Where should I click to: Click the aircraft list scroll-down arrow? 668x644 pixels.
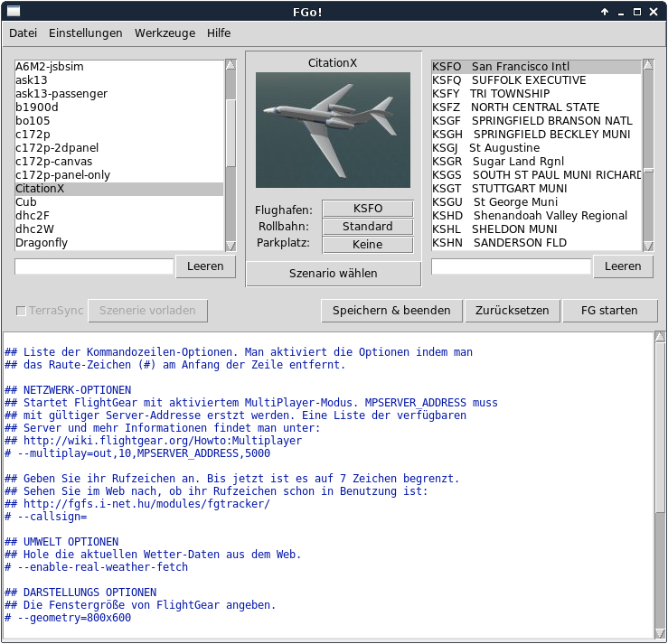[x=231, y=246]
